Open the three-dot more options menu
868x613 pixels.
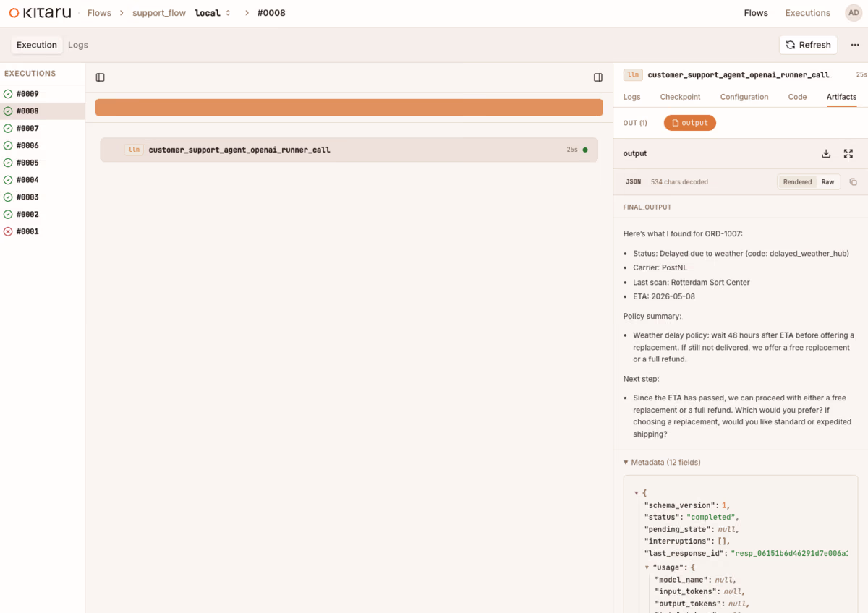click(855, 45)
